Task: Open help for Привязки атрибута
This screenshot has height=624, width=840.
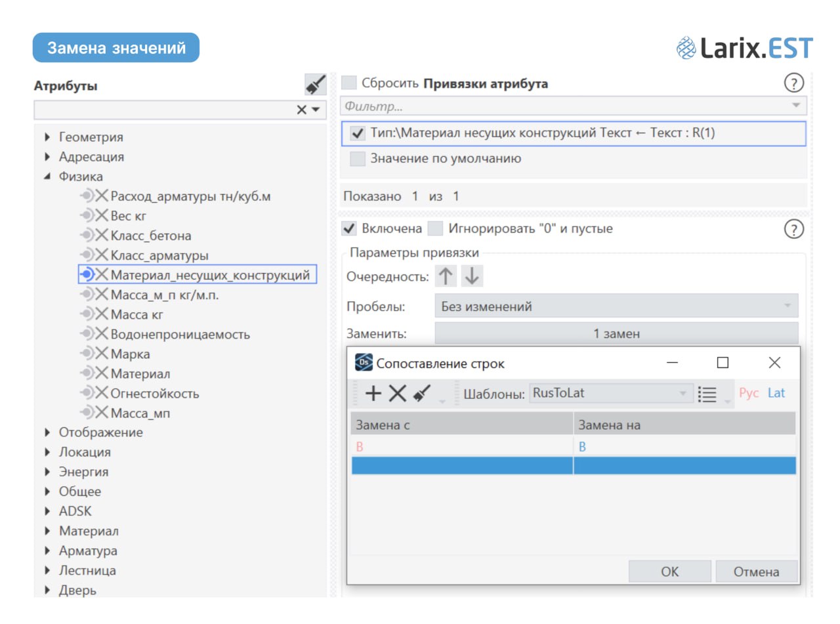Action: (x=794, y=83)
